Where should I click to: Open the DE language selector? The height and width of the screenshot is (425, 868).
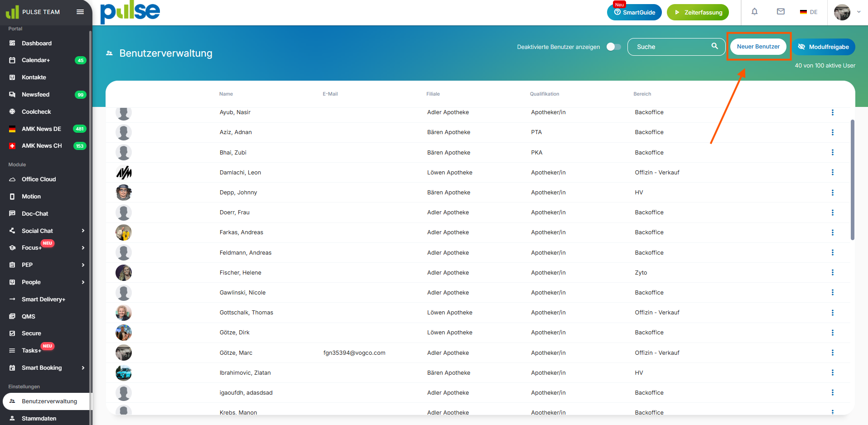coord(809,12)
